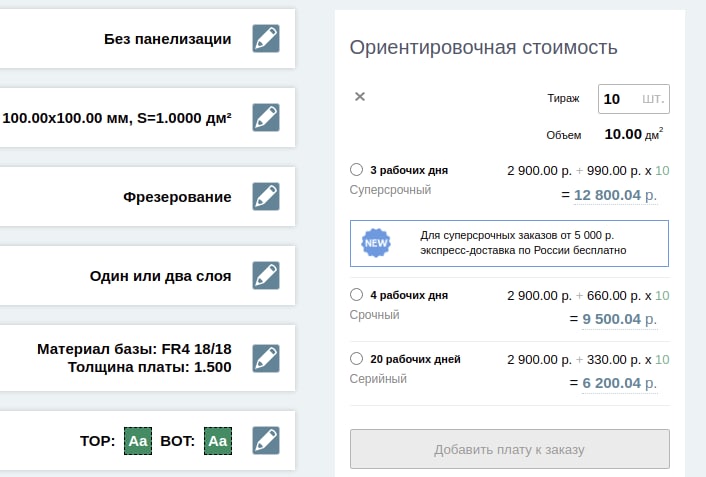Click the 'Серийный' label
Viewport: 706px width, 477px height.
coord(378,378)
